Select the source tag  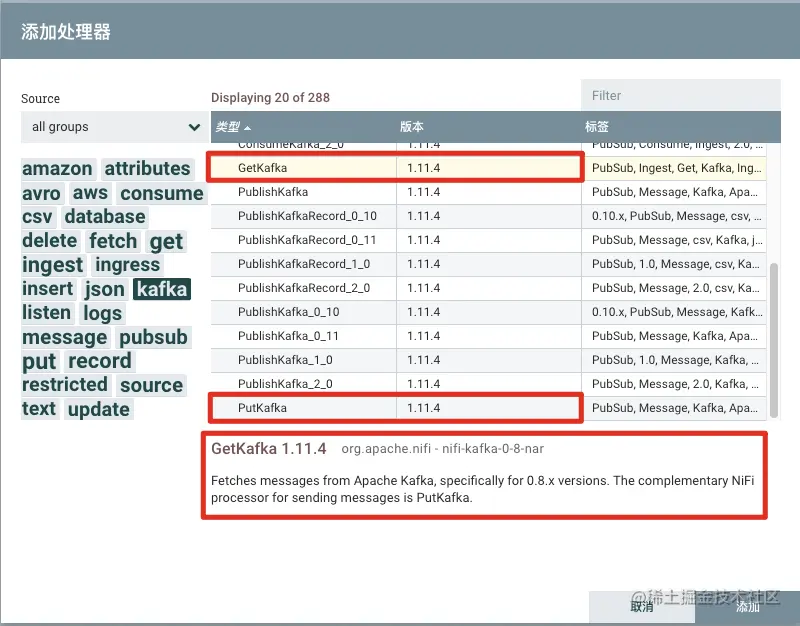152,385
